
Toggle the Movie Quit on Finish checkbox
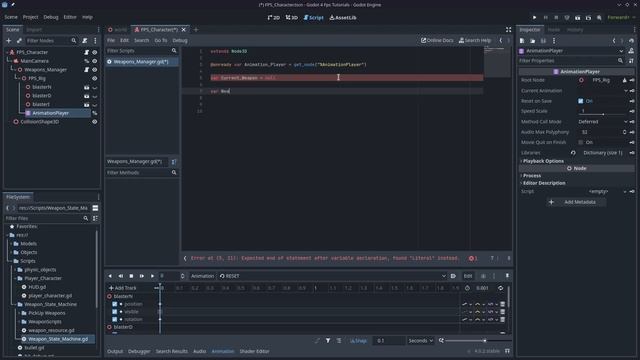[x=580, y=142]
